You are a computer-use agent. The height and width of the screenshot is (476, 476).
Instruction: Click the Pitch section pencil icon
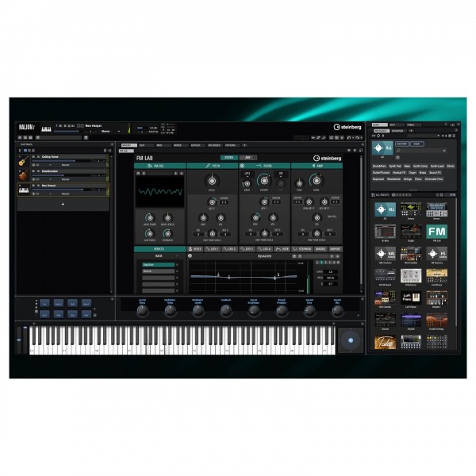tap(208, 166)
